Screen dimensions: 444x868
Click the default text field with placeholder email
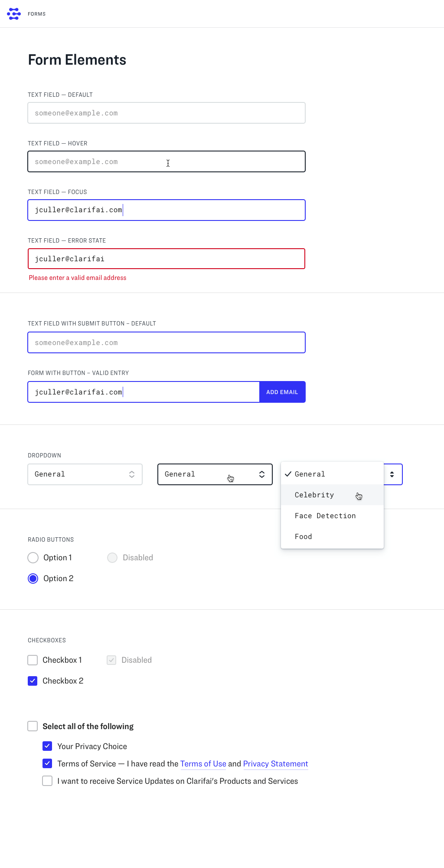(x=166, y=113)
